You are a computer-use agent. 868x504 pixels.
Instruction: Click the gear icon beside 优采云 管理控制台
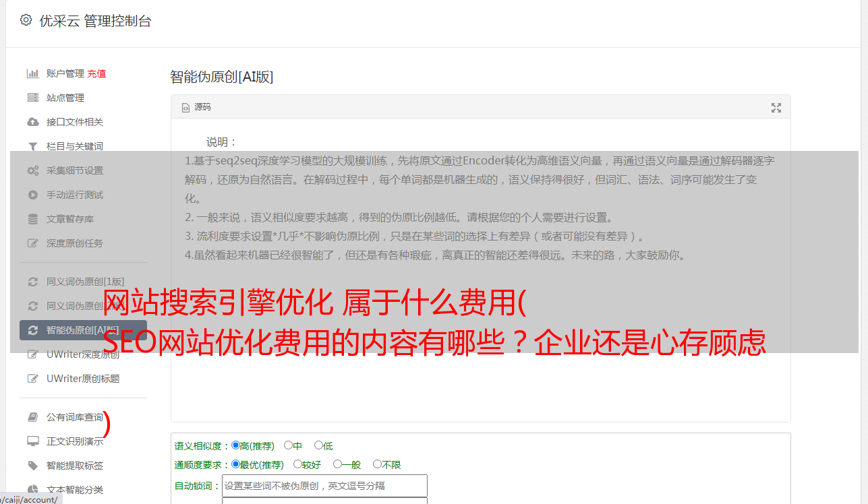click(x=26, y=20)
